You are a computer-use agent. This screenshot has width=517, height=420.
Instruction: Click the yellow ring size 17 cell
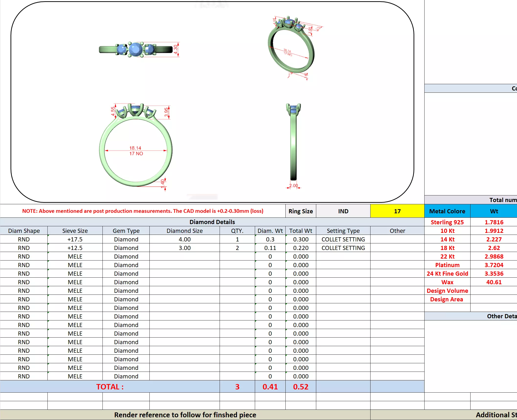pyautogui.click(x=397, y=211)
